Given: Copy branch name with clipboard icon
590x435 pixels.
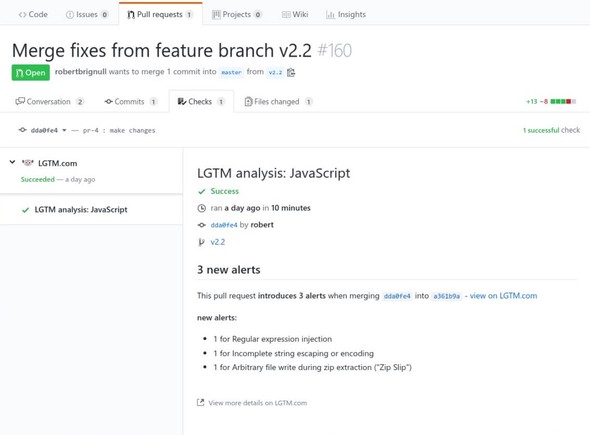Looking at the screenshot, I should pos(291,72).
